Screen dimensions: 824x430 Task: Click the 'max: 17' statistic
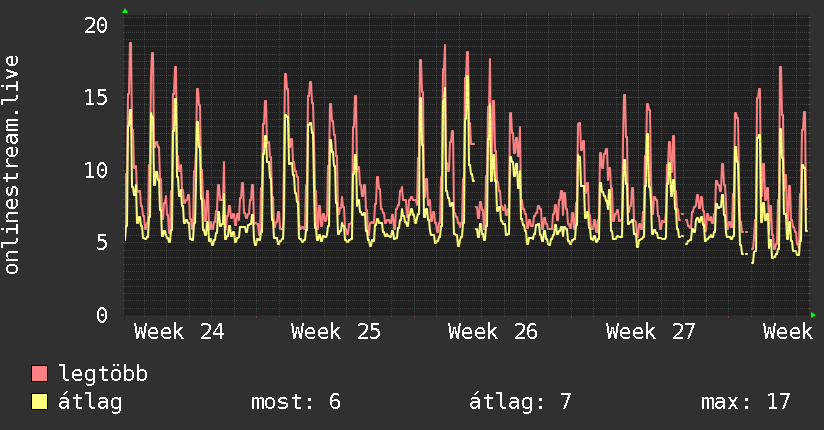[746, 402]
